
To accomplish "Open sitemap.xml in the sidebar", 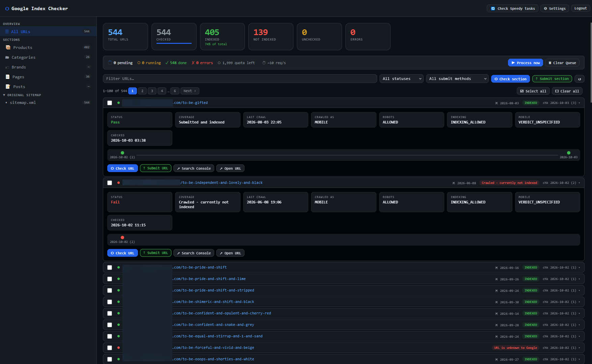I will coord(48,103).
